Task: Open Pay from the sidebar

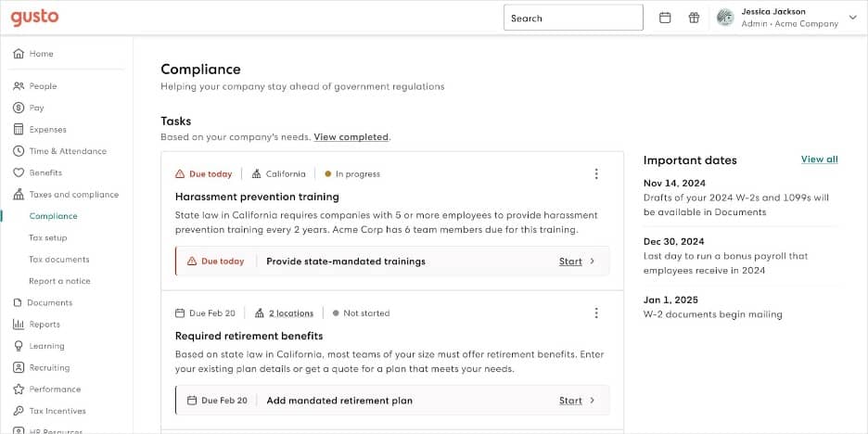Action: coord(36,108)
